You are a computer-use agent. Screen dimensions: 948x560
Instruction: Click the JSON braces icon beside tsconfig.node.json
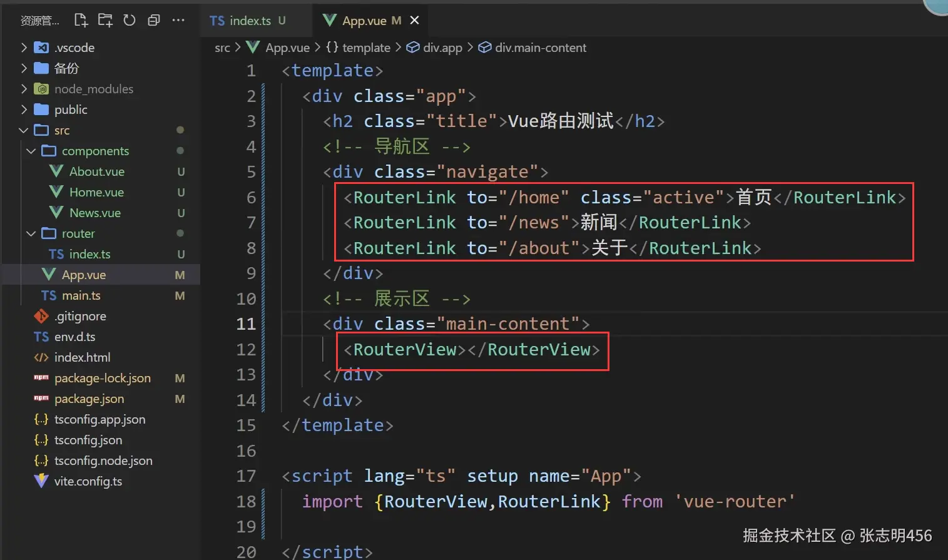pyautogui.click(x=41, y=461)
